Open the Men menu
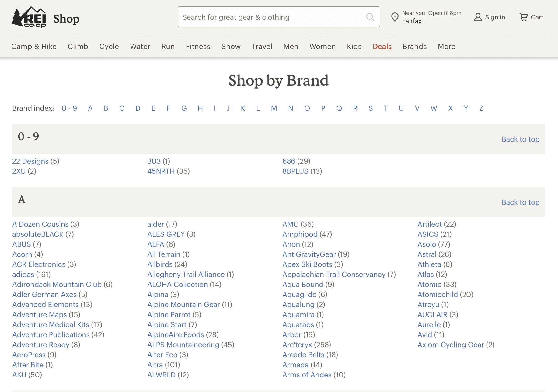Screen dimensions: 558x392 point(291,46)
